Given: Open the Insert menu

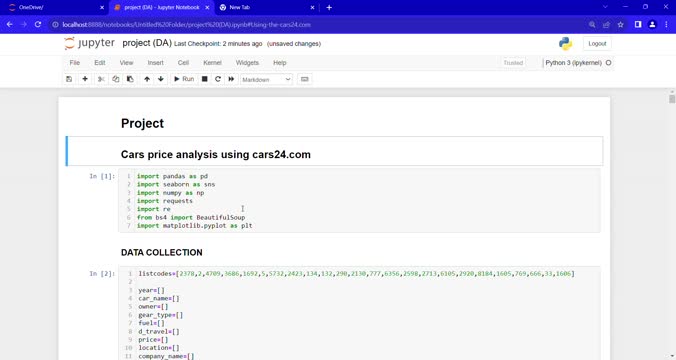Looking at the screenshot, I should pyautogui.click(x=156, y=63).
